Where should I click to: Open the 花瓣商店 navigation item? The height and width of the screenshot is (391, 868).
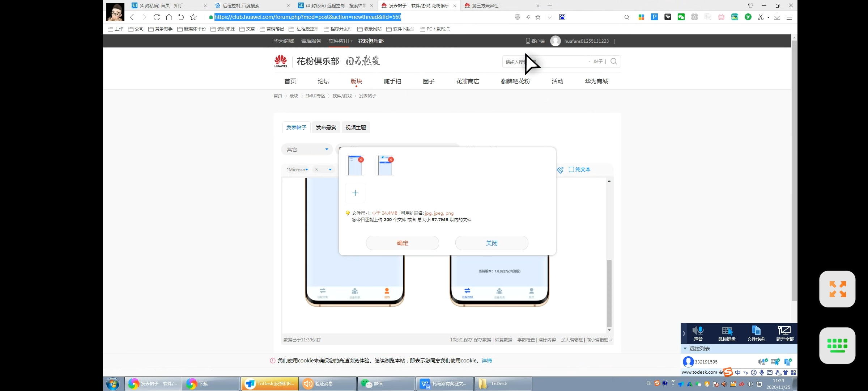pyautogui.click(x=468, y=81)
